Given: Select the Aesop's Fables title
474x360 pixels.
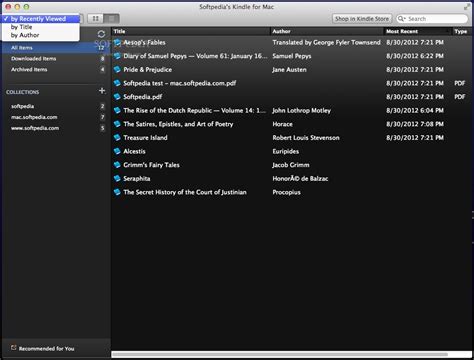Looking at the screenshot, I should tap(144, 42).
